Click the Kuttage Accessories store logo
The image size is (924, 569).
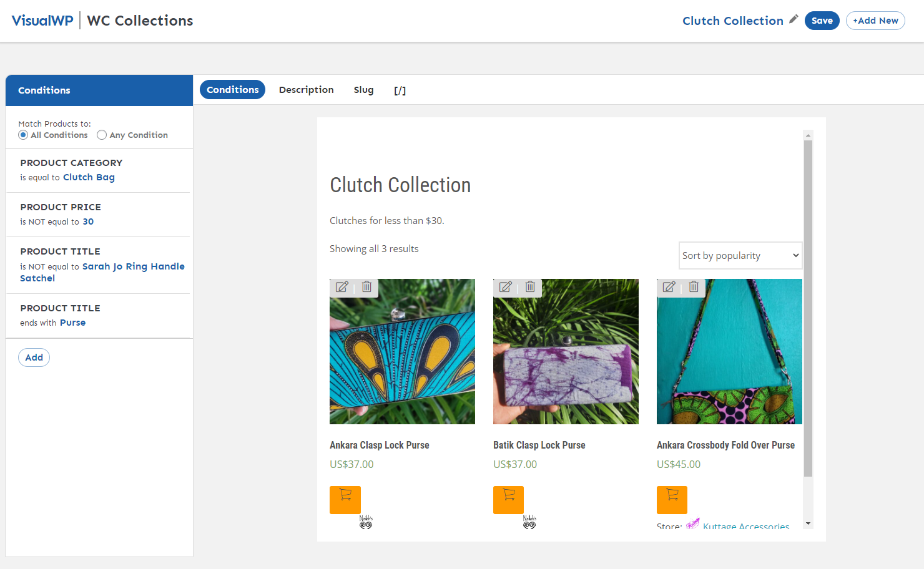click(693, 524)
